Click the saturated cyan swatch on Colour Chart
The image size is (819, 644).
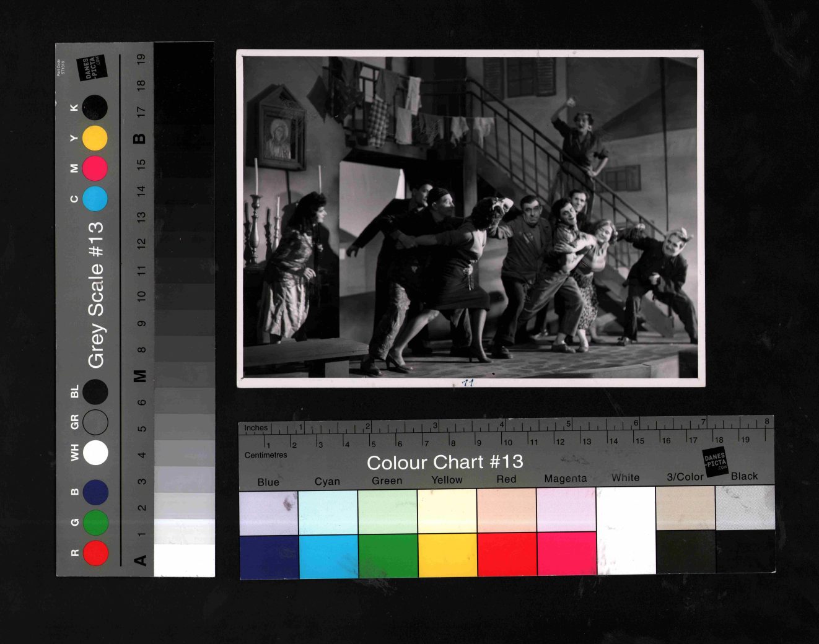tap(328, 556)
